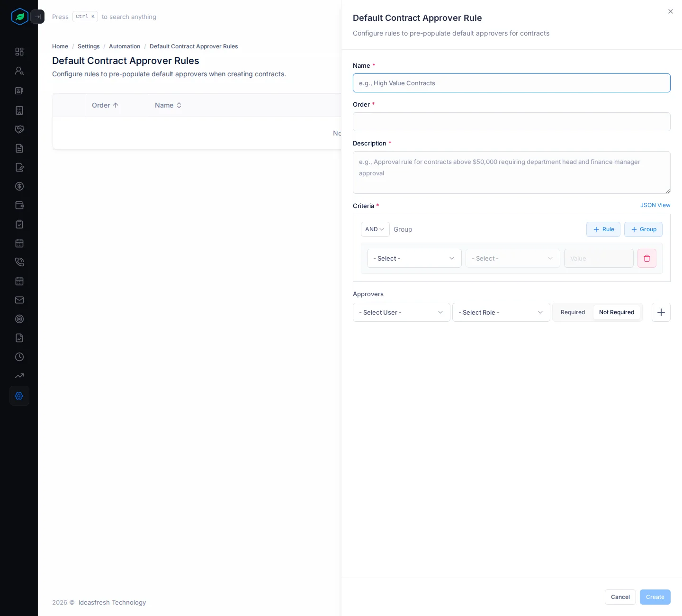Screen dimensions: 682x616
Task: Open the settings gear icon in sidebar
Action: (19, 396)
